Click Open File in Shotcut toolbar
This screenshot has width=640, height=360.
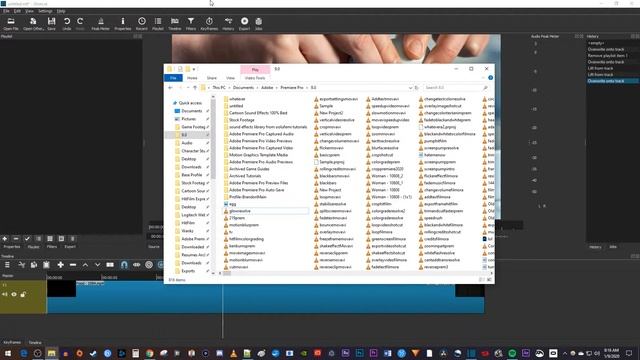[11, 24]
